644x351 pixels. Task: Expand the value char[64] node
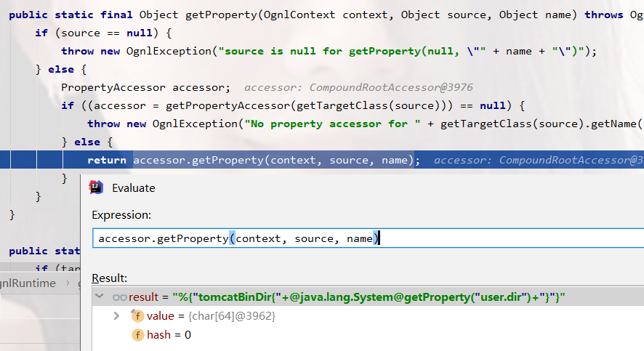pyautogui.click(x=116, y=316)
